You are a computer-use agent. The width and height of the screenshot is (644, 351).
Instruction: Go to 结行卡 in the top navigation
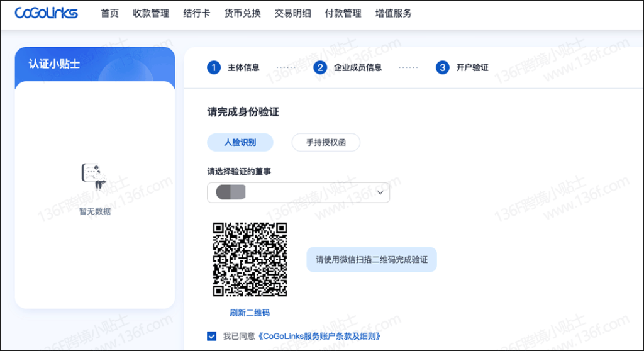tap(196, 14)
